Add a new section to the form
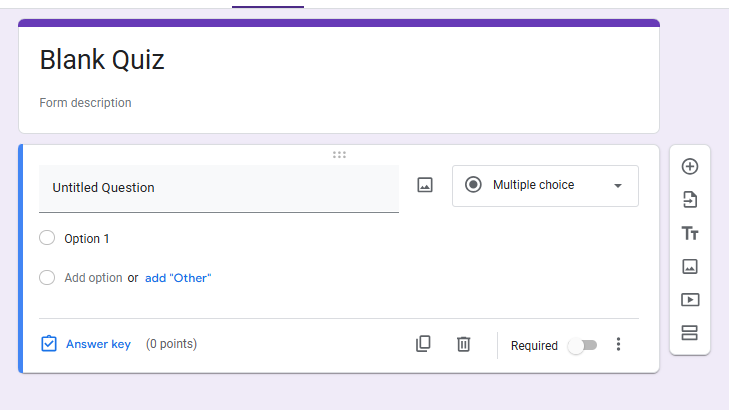729x410 pixels. [x=689, y=332]
